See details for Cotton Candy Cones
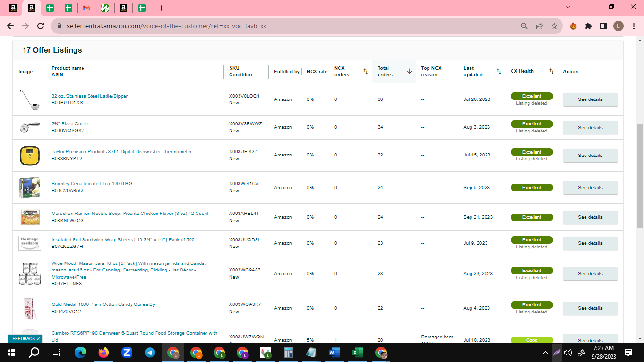644x362 pixels. (x=590, y=308)
